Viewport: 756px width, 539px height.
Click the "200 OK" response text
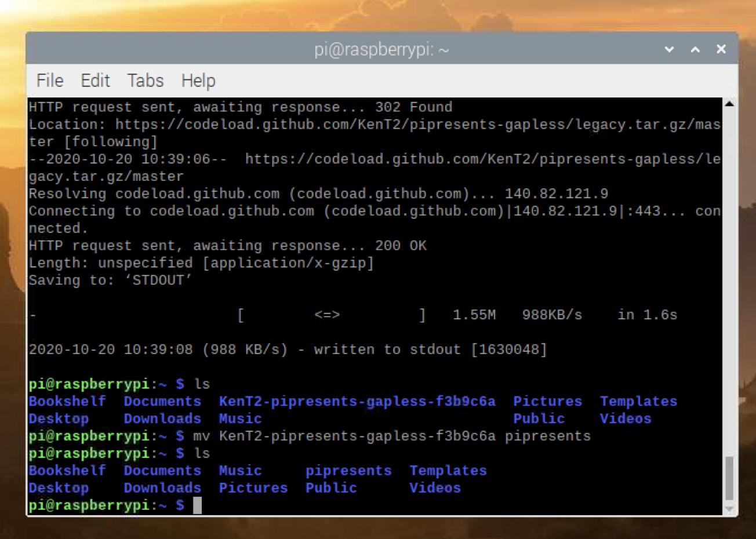(401, 246)
